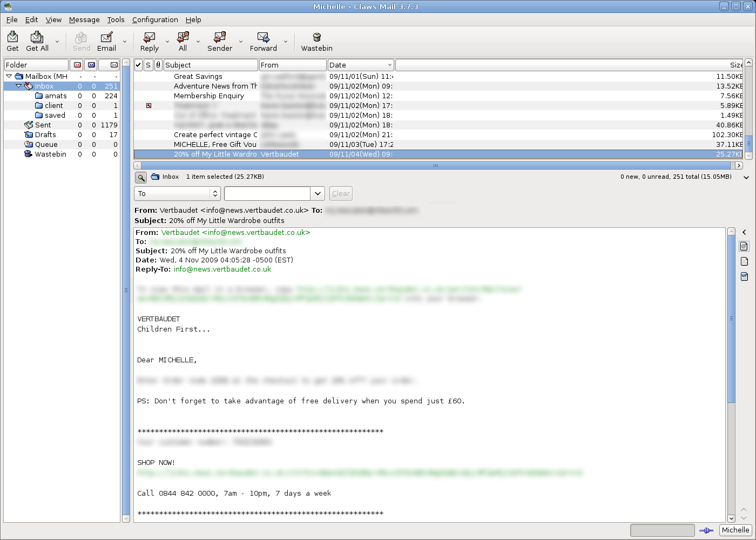Click the Wastebin folder icon in tree
The image size is (756, 540).
point(28,154)
